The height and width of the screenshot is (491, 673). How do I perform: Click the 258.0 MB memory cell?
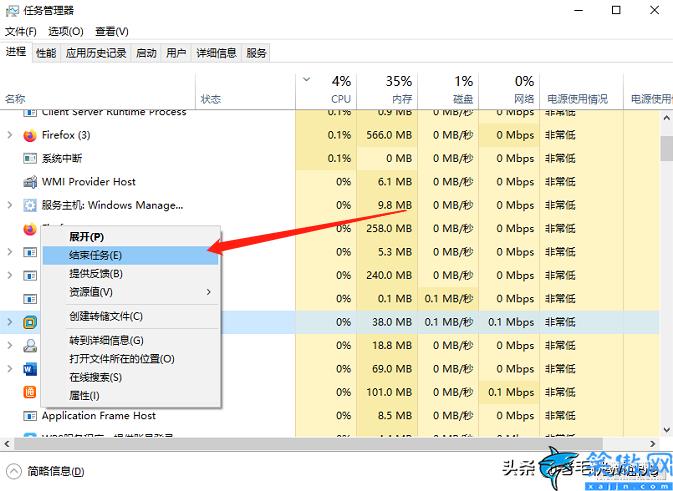point(387,229)
